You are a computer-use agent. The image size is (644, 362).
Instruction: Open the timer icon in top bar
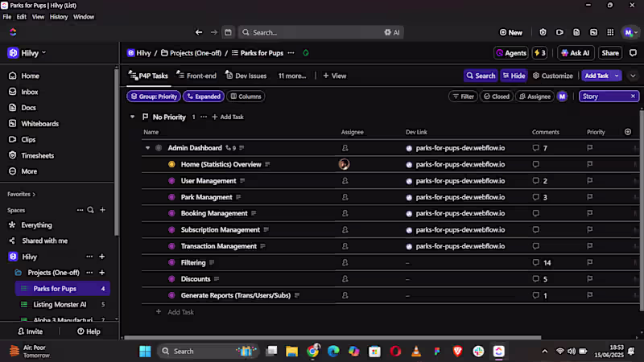point(543,32)
